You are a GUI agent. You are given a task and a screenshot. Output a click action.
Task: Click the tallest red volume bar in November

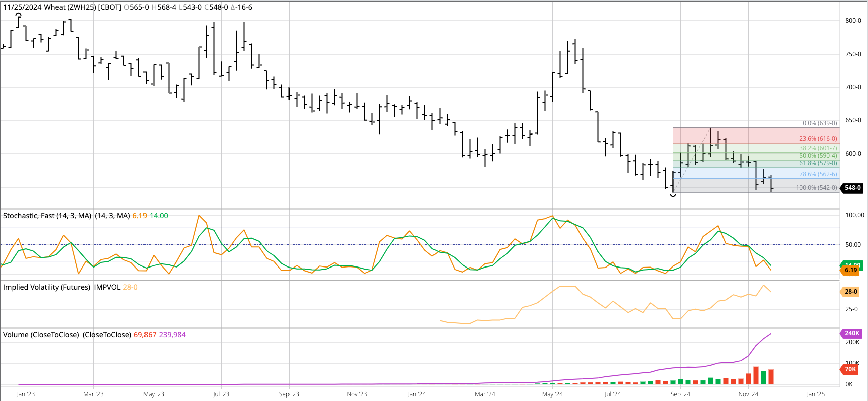(x=756, y=375)
